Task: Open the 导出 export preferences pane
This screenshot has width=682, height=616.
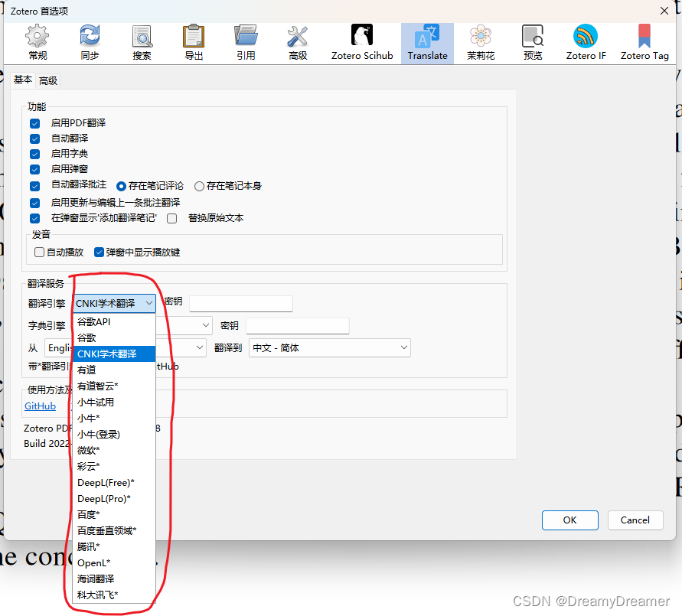Action: coord(194,43)
